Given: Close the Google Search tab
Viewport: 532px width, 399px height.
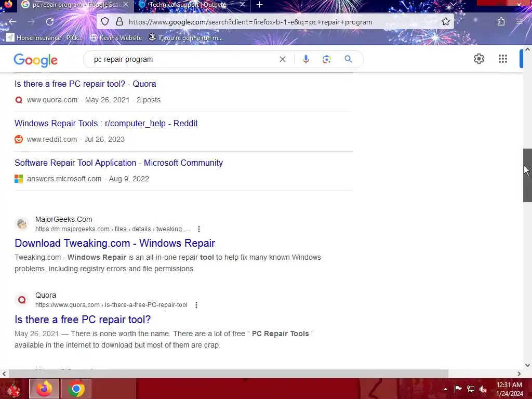Looking at the screenshot, I should (x=126, y=5).
